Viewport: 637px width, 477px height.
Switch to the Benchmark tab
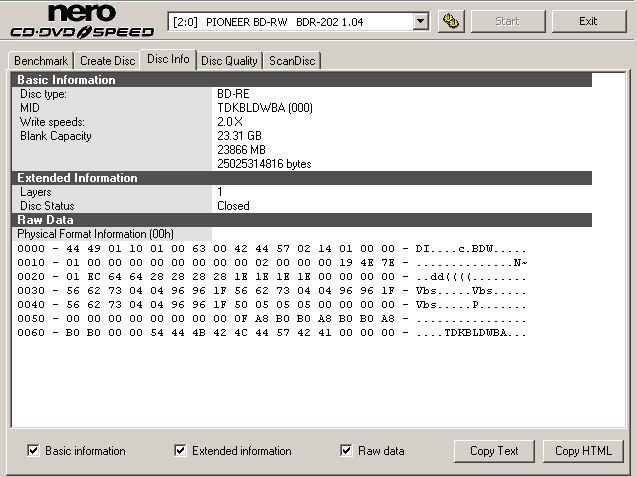click(x=41, y=61)
